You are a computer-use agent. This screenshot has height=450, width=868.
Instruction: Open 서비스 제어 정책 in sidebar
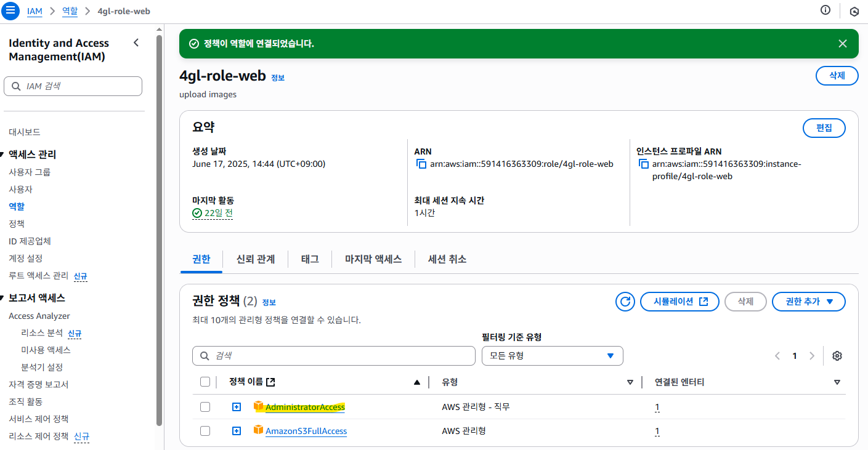pos(38,419)
